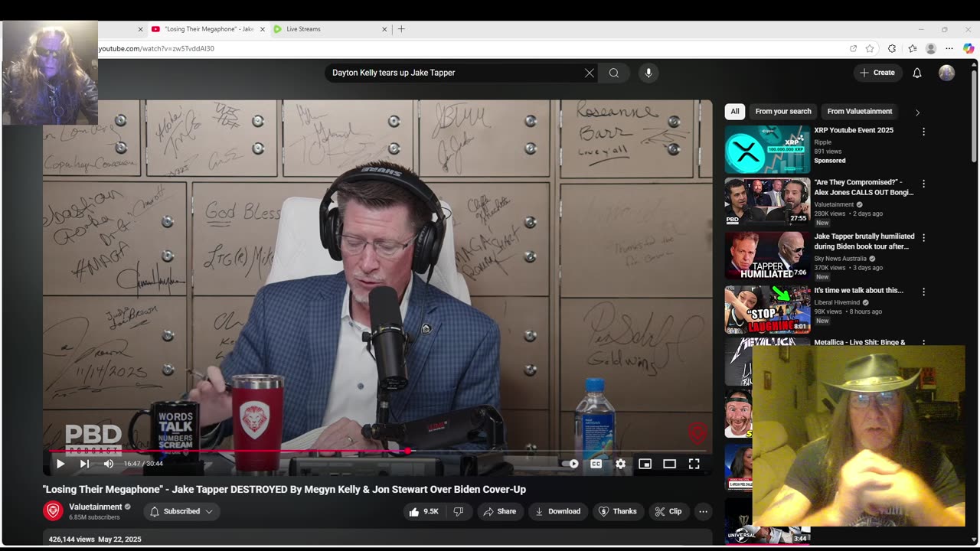Enable theater mode view

[x=669, y=464]
